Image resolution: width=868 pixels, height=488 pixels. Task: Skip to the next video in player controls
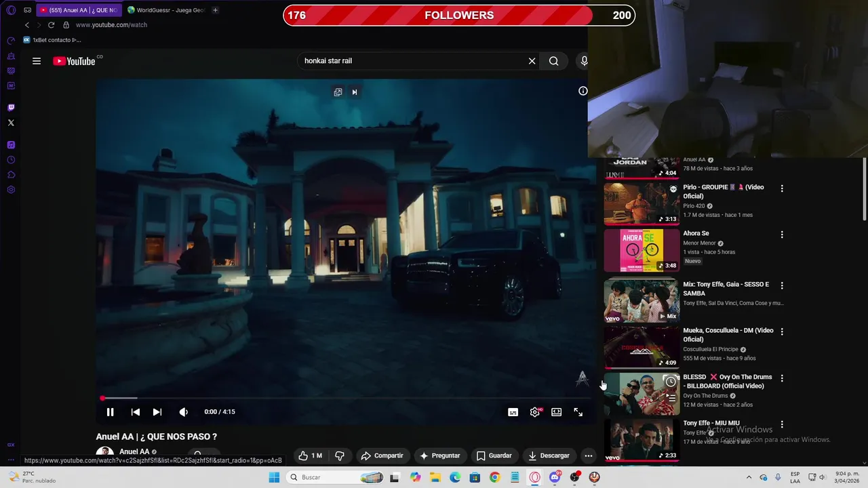point(157,411)
